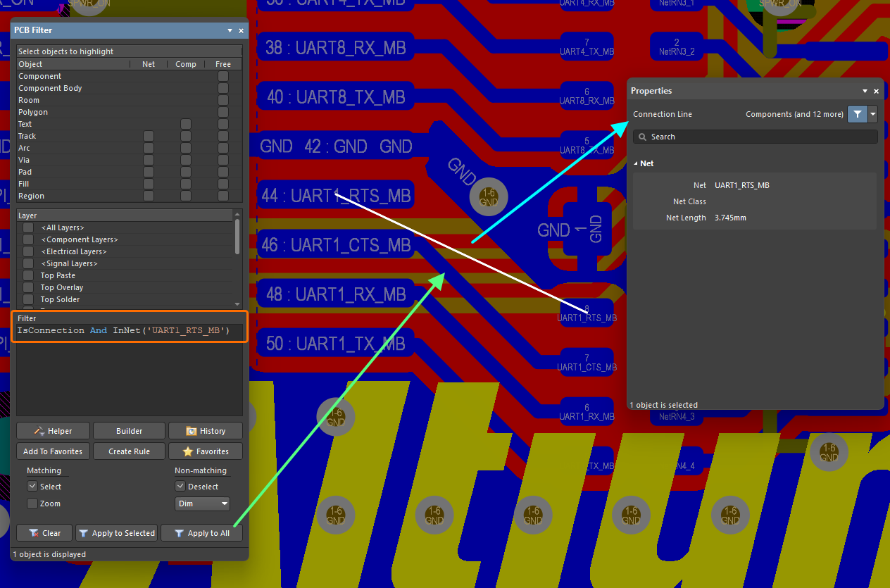Close the Properties panel
Image resolution: width=890 pixels, height=588 pixels.
pyautogui.click(x=877, y=92)
